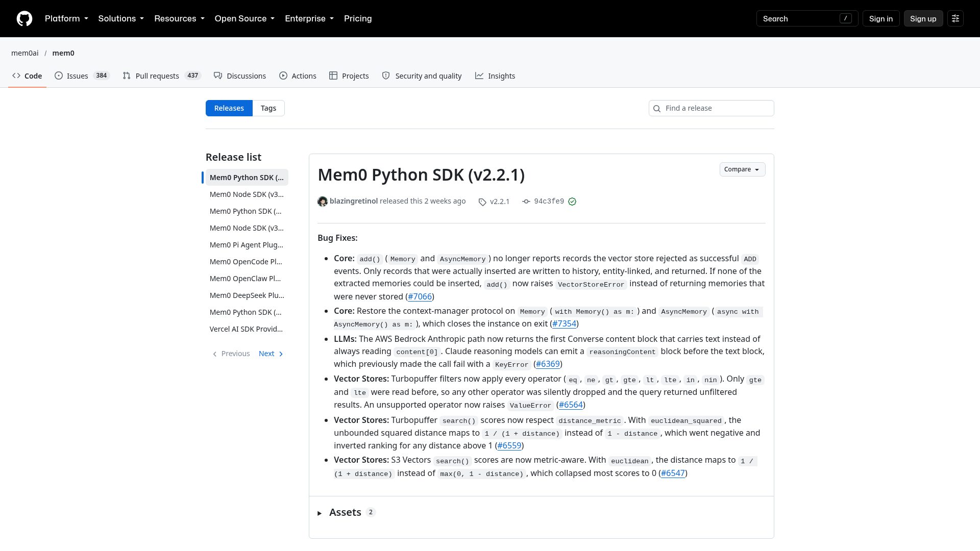The height and width of the screenshot is (551, 980).
Task: Open pull request #7066 link
Action: [x=420, y=297]
